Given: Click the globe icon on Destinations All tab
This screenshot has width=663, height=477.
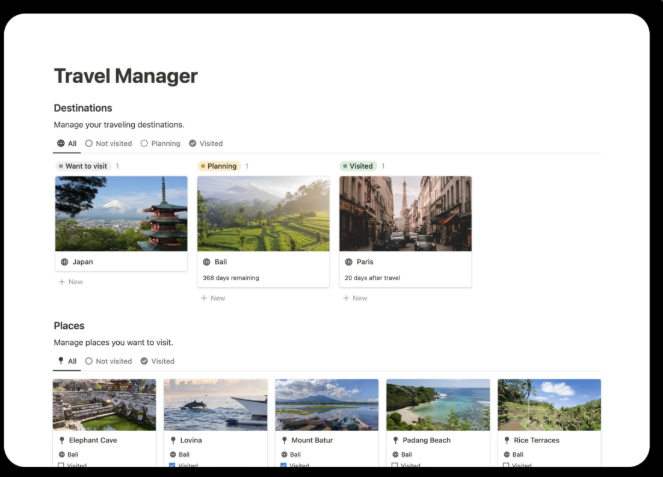Looking at the screenshot, I should [61, 143].
